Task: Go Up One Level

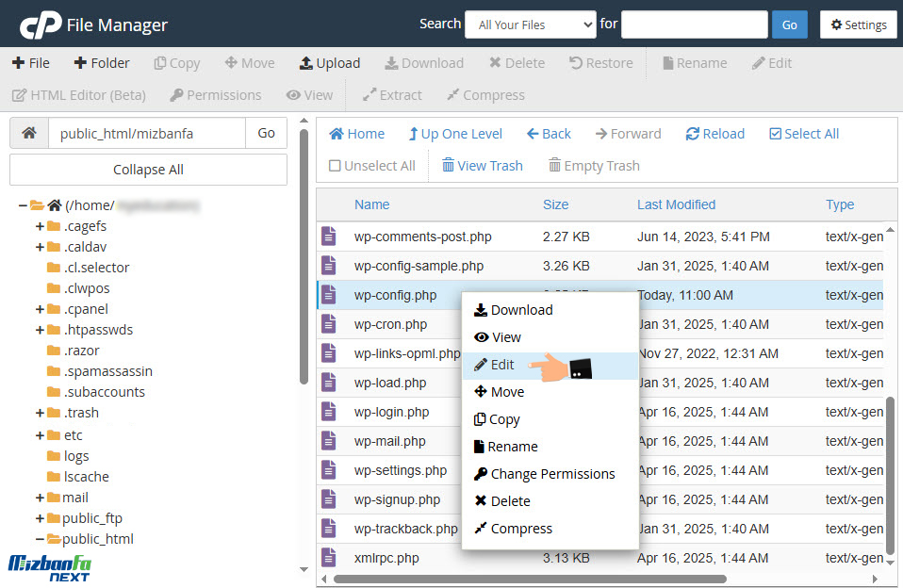Action: (x=454, y=134)
